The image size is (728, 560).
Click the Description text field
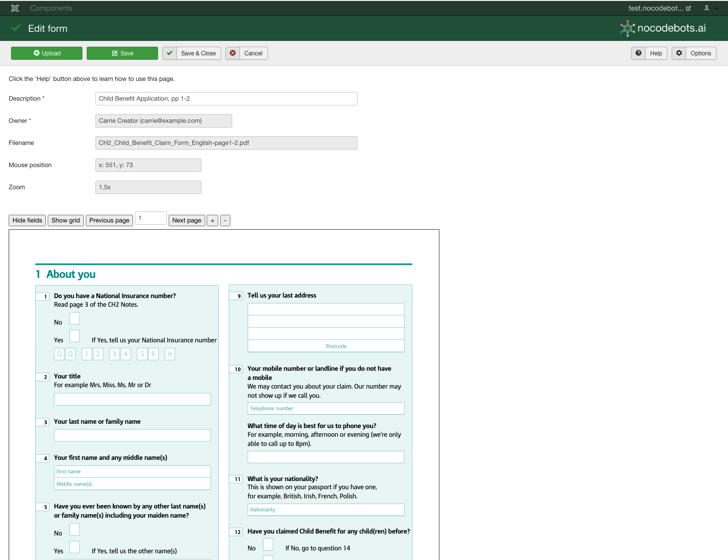click(226, 99)
